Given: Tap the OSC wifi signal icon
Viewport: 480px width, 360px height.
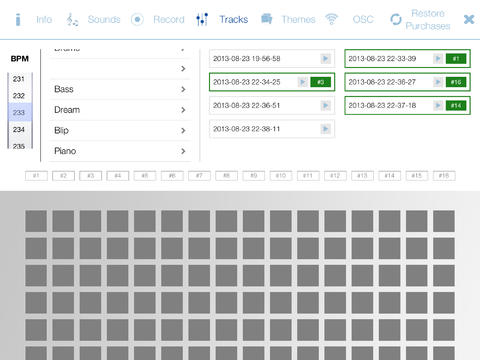Looking at the screenshot, I should click(x=331, y=19).
